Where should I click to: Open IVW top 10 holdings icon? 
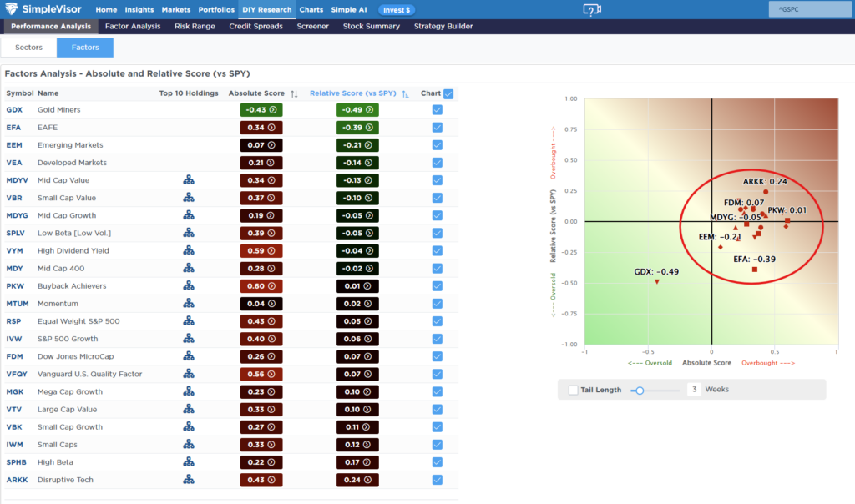click(189, 338)
